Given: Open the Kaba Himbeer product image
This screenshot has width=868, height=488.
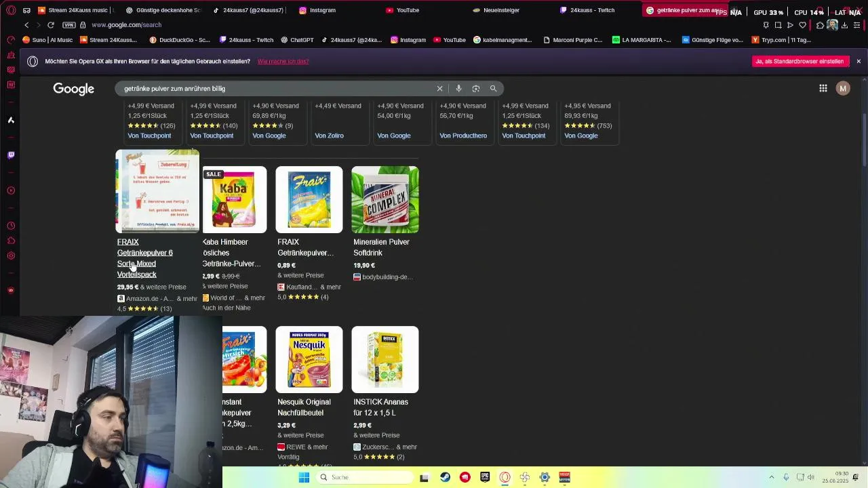Looking at the screenshot, I should [233, 199].
